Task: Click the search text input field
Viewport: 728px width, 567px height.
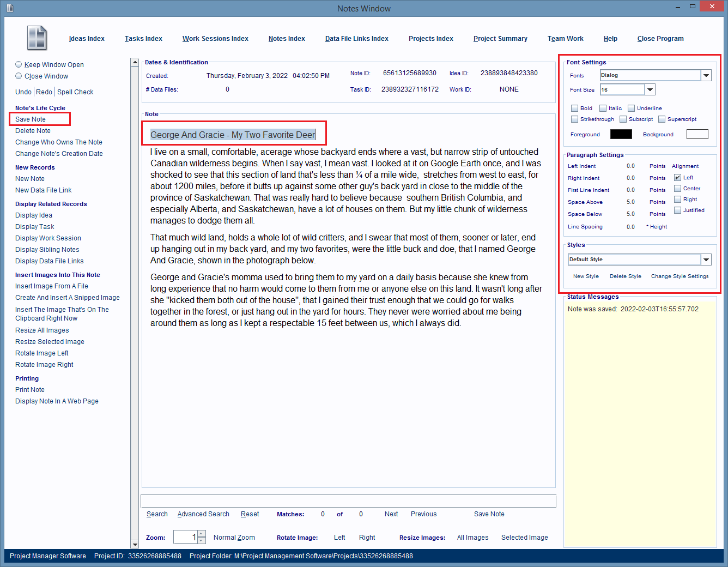Action: point(348,501)
